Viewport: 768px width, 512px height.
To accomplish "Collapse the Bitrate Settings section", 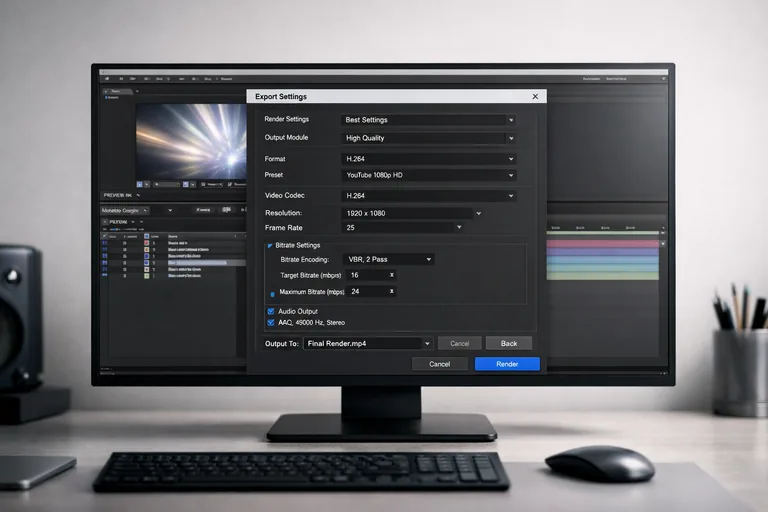I will pos(269,245).
